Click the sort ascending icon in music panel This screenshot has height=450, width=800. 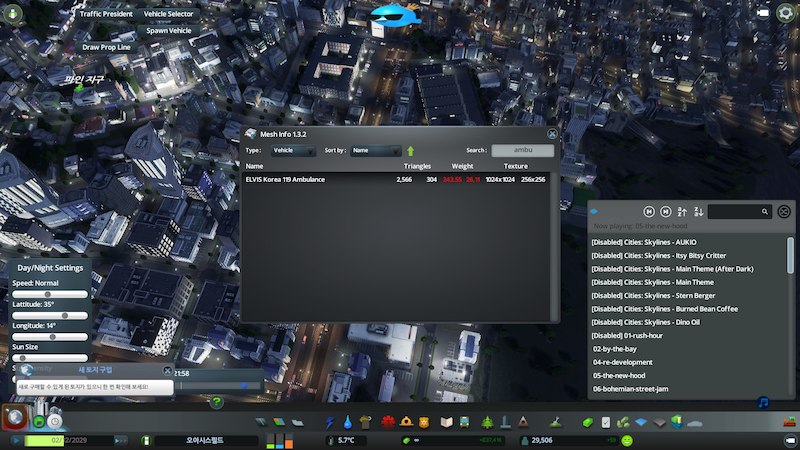[682, 211]
